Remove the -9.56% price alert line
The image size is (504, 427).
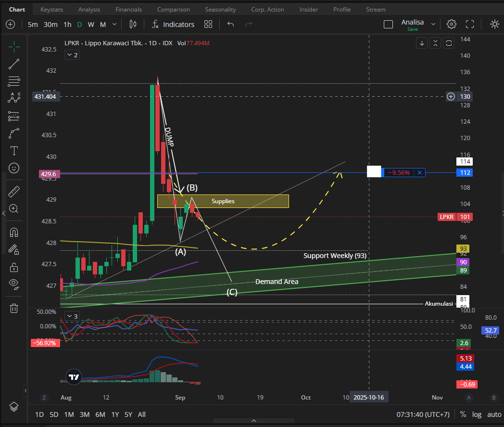coord(419,173)
